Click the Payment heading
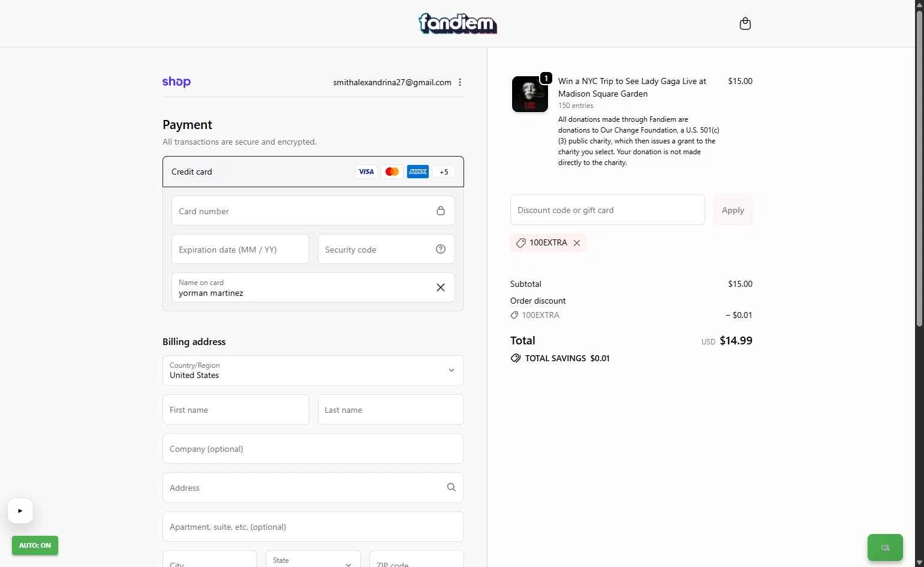 click(187, 124)
